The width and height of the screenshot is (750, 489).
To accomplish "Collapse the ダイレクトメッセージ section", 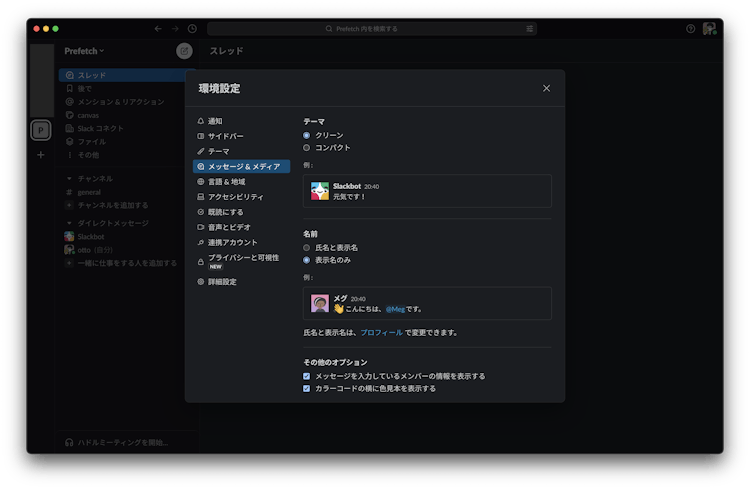I will pyautogui.click(x=69, y=223).
